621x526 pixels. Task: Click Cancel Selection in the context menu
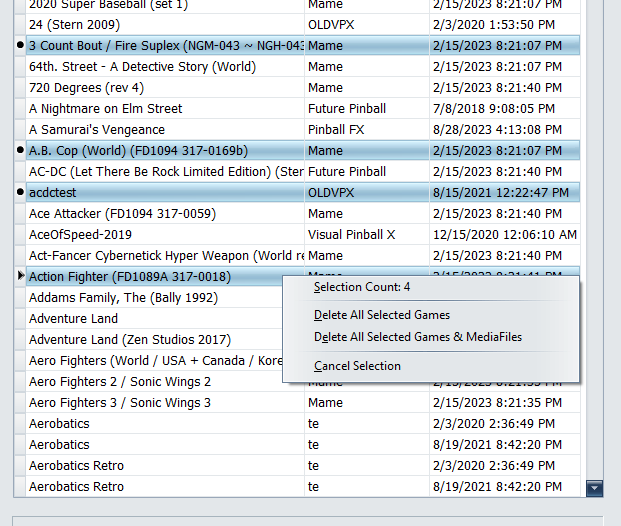[357, 366]
